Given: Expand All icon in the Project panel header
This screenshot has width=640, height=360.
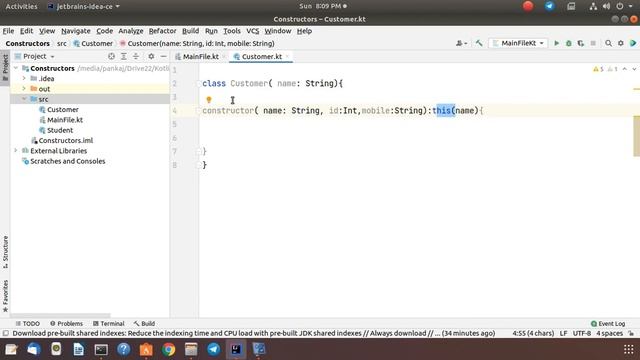Looking at the screenshot, I should 124,56.
